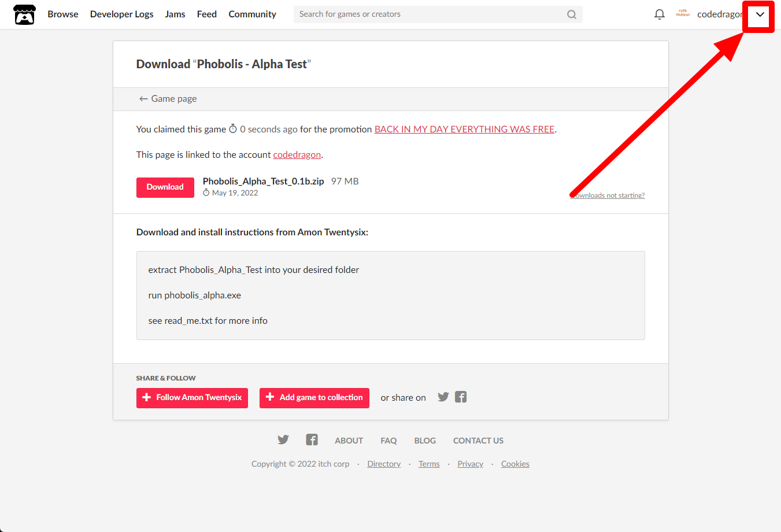This screenshot has height=532, width=781.
Task: Click the codedragon username in header
Action: pyautogui.click(x=720, y=14)
